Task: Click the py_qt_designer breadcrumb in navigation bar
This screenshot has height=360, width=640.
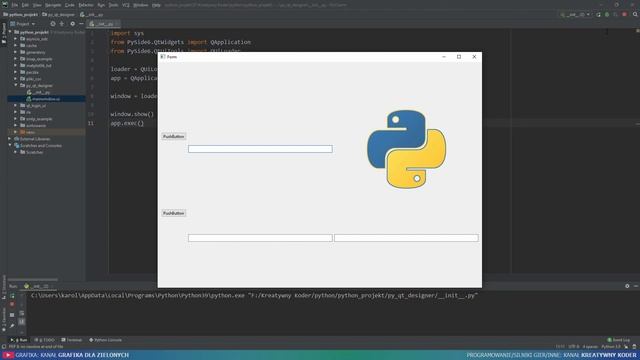Action: (59, 14)
